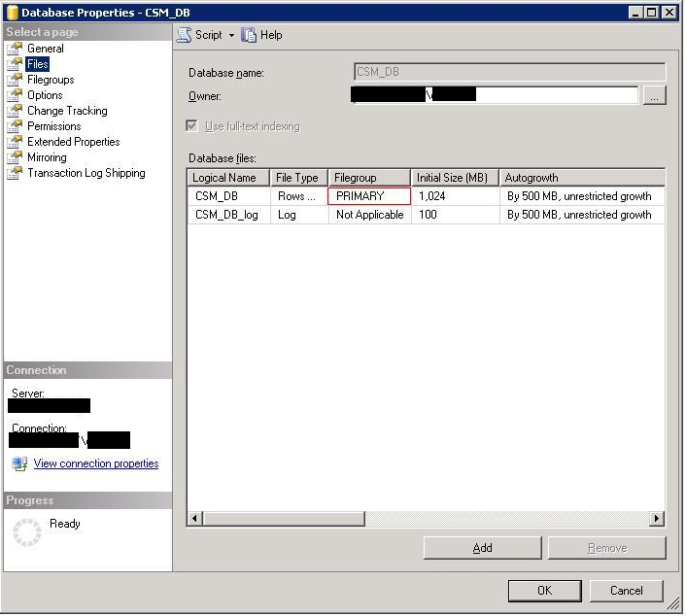
Task: Open the Extended Properties page
Action: point(73,142)
